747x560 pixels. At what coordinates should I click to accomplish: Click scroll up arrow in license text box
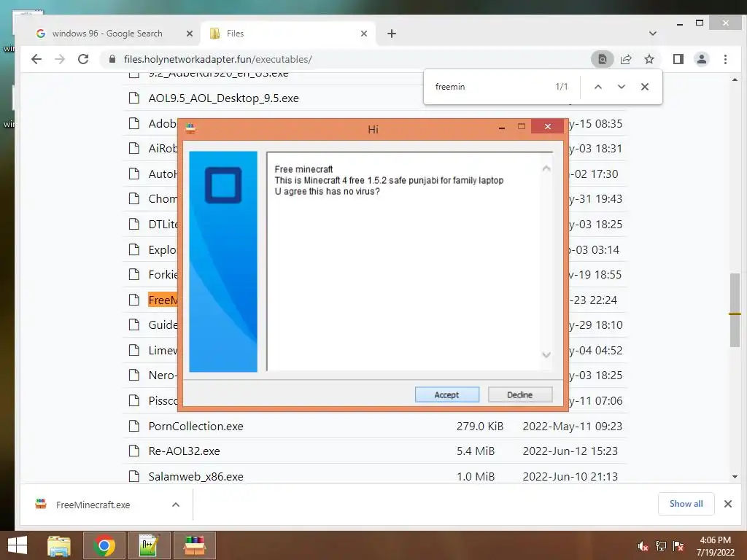(546, 168)
